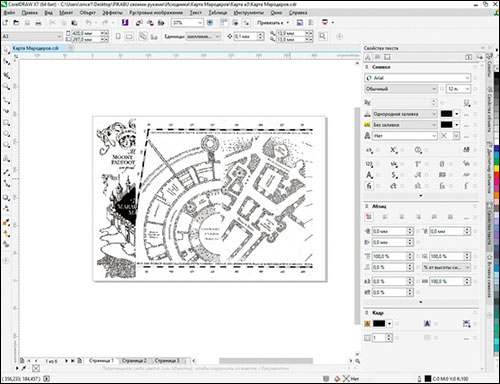Toggle the lock box beside the Arial font
500x384 pixels.
pyautogui.click(x=475, y=78)
